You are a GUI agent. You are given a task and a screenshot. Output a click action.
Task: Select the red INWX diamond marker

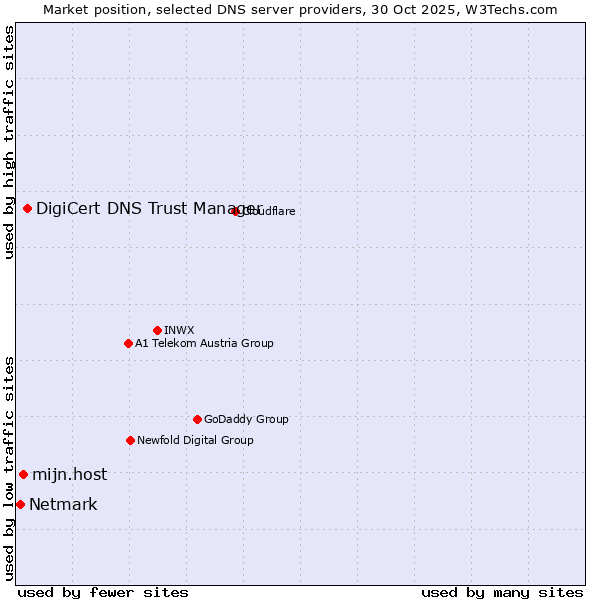point(157,330)
